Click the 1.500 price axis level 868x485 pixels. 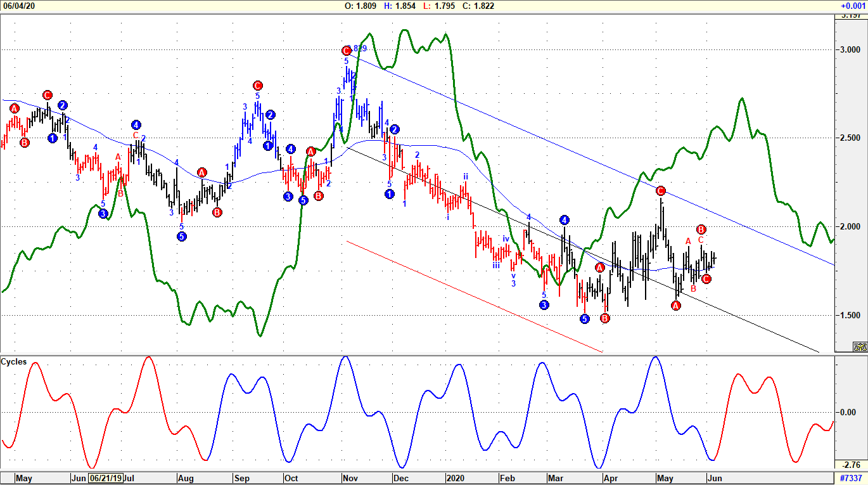[x=851, y=316]
